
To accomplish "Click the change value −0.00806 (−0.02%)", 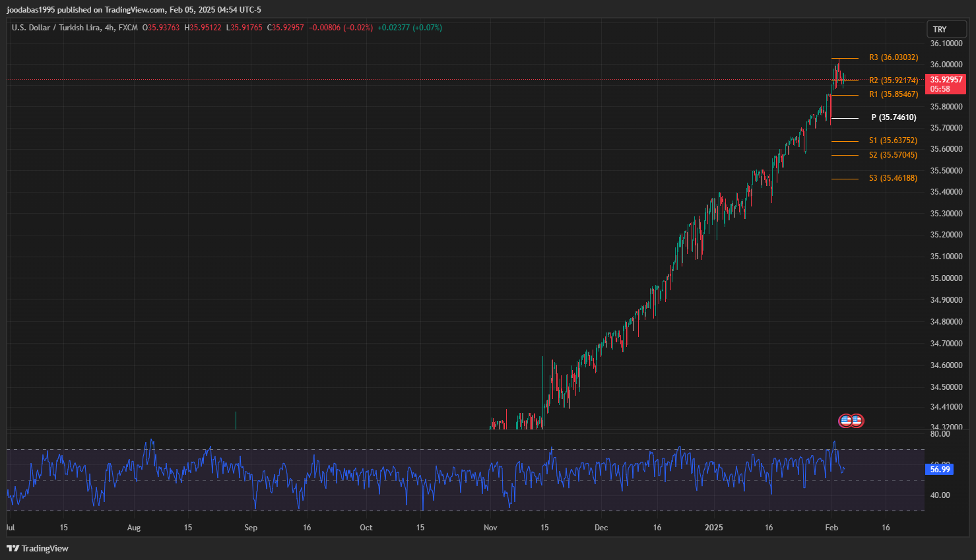I will pos(341,28).
